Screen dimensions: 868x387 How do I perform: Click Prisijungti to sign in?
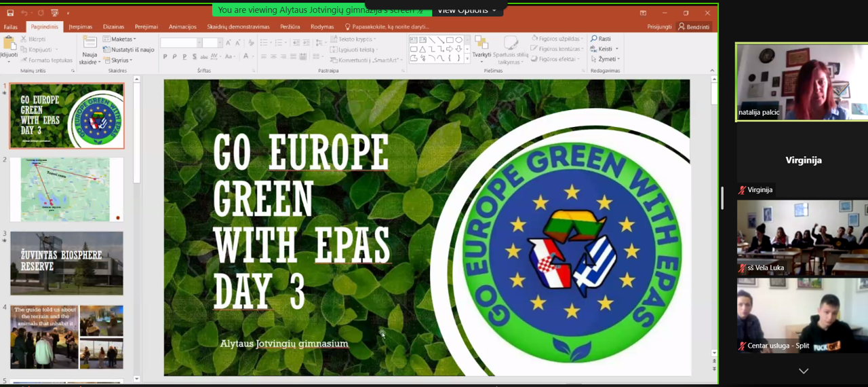pyautogui.click(x=659, y=27)
